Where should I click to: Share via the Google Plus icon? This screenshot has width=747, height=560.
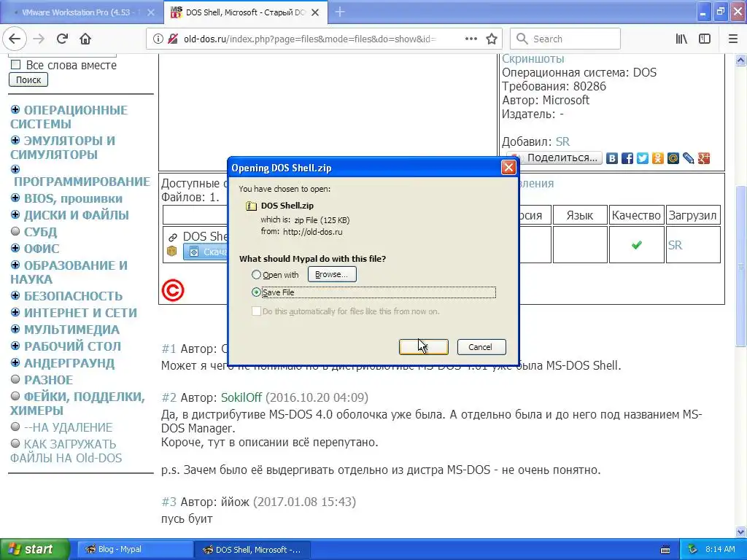tap(704, 158)
